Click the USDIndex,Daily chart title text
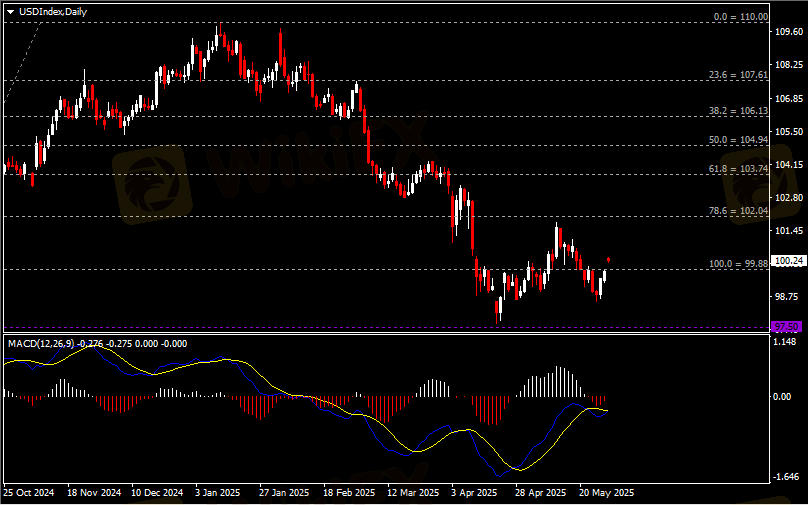808x505 pixels. click(x=53, y=12)
